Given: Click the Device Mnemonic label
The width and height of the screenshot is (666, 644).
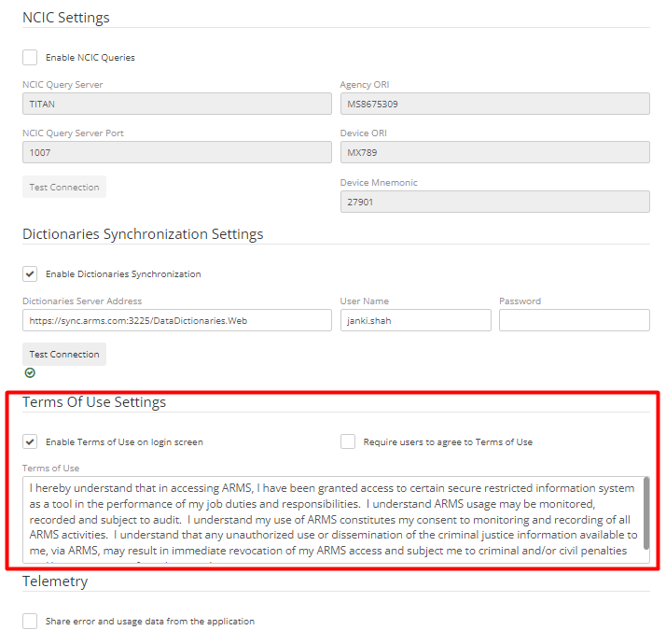Looking at the screenshot, I should [379, 182].
